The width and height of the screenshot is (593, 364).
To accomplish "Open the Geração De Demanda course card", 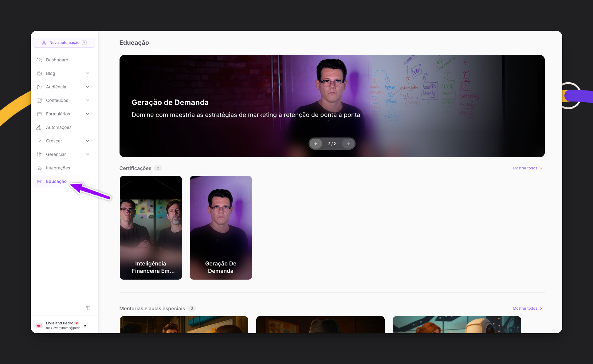I will (x=221, y=228).
